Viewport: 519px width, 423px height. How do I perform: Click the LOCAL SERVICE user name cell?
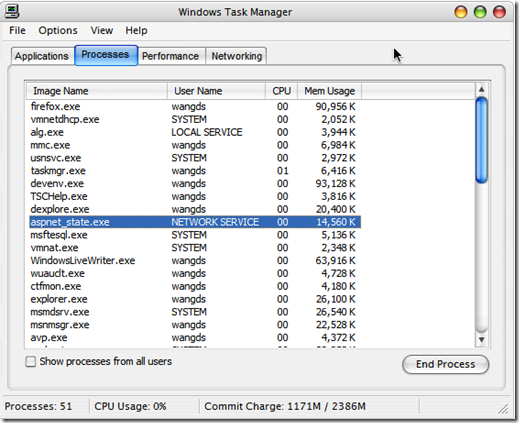pyautogui.click(x=207, y=132)
